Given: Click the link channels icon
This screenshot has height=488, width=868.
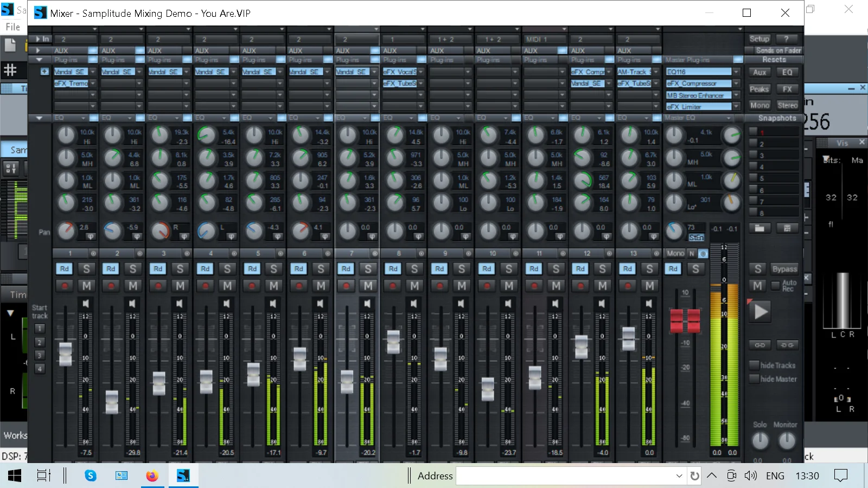Looking at the screenshot, I should [759, 345].
